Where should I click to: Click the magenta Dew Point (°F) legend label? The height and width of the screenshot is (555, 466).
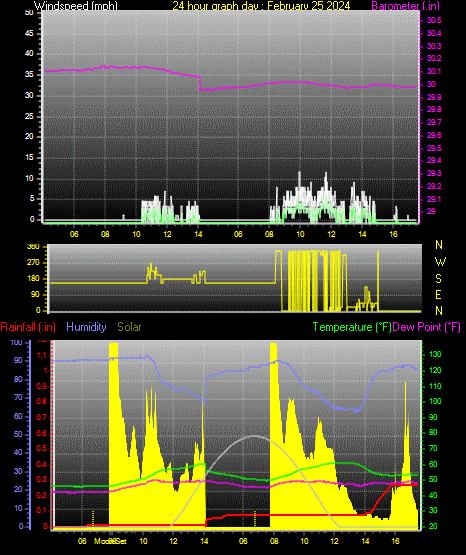427,327
